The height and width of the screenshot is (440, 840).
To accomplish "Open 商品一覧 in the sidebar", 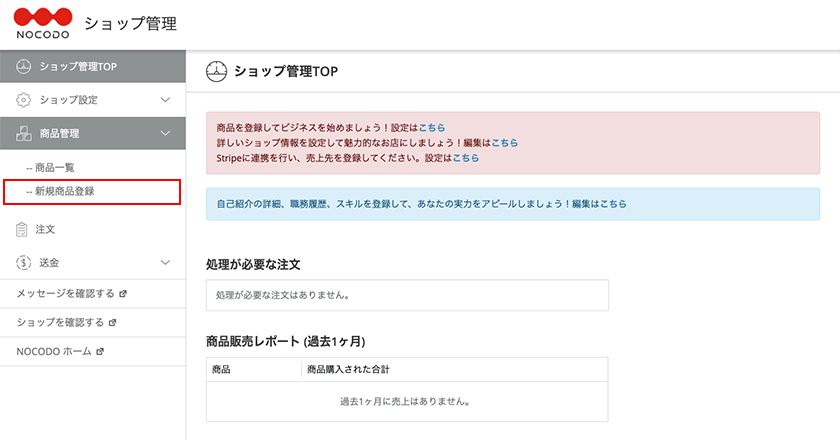I will tap(50, 168).
